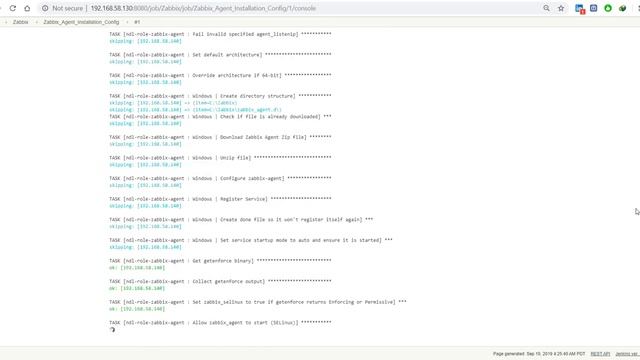Select the 'Register Service' task line
The height and width of the screenshot is (360, 640).
point(220,199)
